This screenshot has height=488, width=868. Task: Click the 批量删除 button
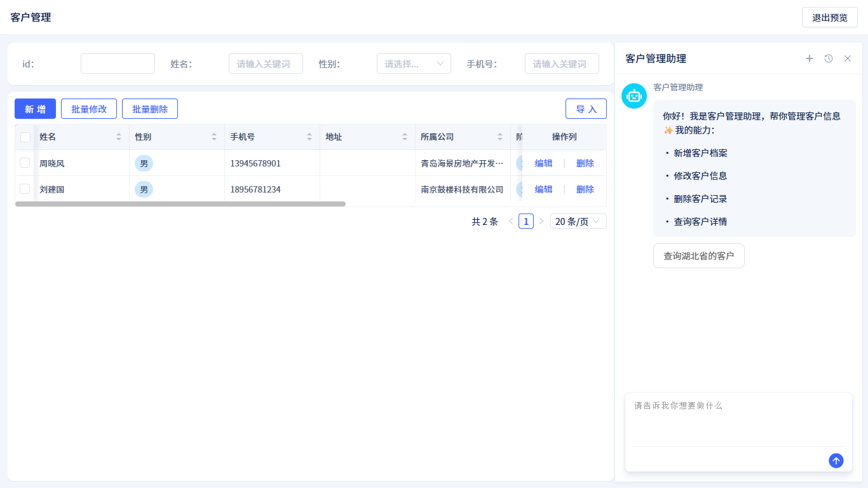point(150,109)
